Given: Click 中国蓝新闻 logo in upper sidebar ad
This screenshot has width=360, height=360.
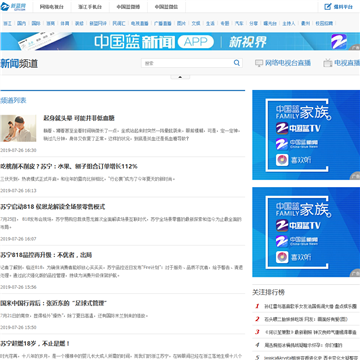Looking at the screenshot, I should pyautogui.click(x=282, y=144).
